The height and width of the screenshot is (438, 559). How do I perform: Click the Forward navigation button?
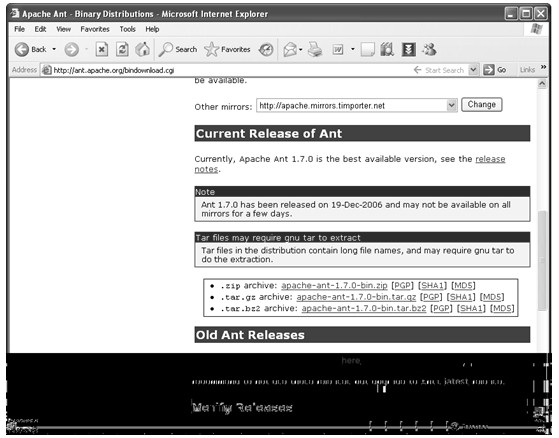tap(72, 50)
